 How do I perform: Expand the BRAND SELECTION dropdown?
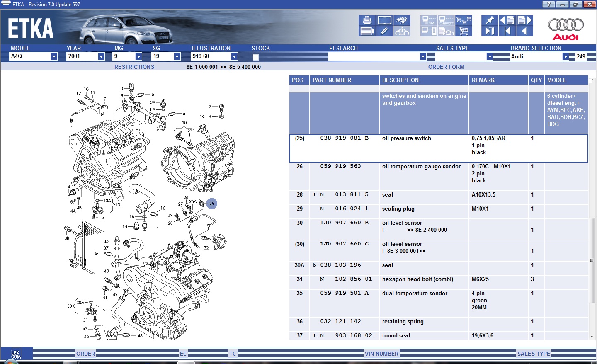pos(565,56)
